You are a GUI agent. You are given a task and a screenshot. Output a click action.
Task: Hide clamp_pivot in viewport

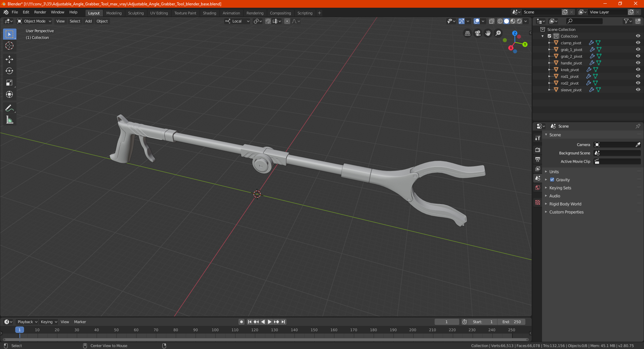coord(638,43)
